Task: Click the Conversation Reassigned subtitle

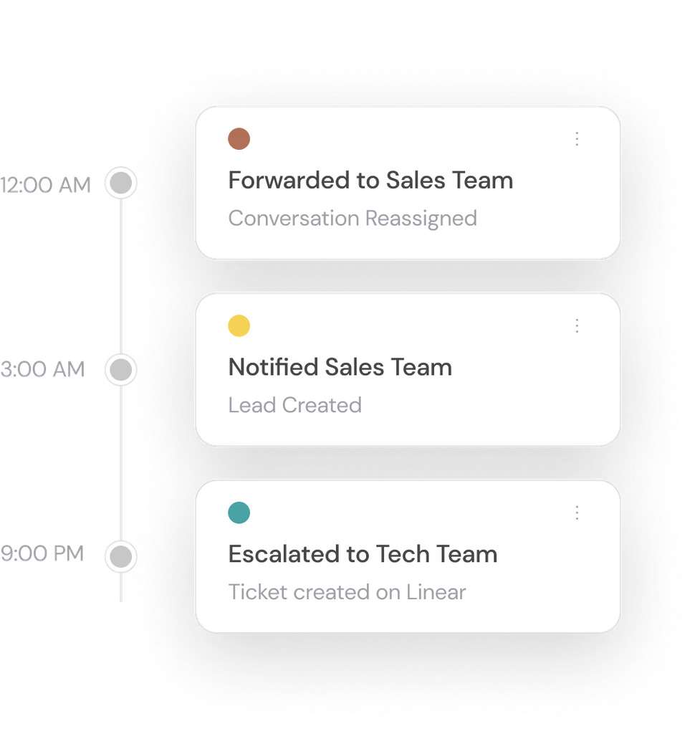Action: 353,218
